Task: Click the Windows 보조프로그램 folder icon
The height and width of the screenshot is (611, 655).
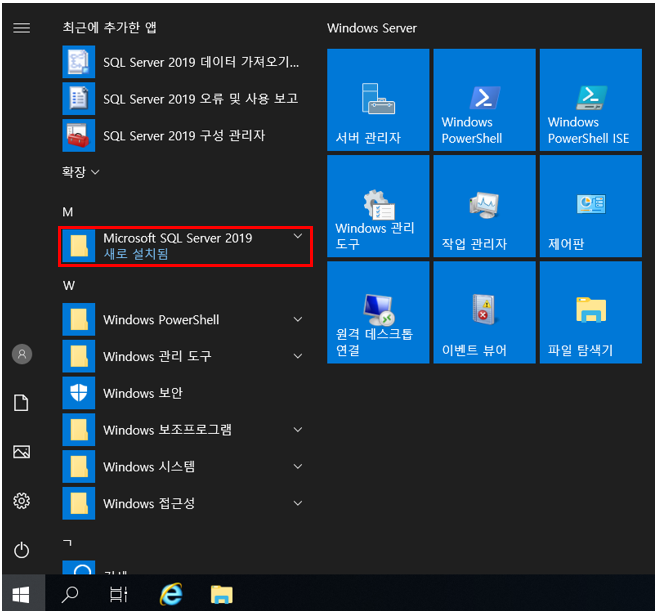Action: coord(79,430)
